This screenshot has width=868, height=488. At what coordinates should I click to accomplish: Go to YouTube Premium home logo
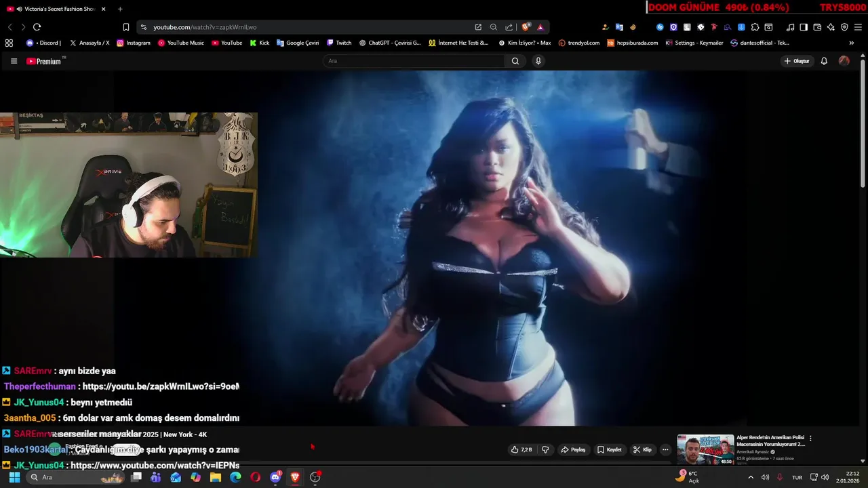(45, 61)
